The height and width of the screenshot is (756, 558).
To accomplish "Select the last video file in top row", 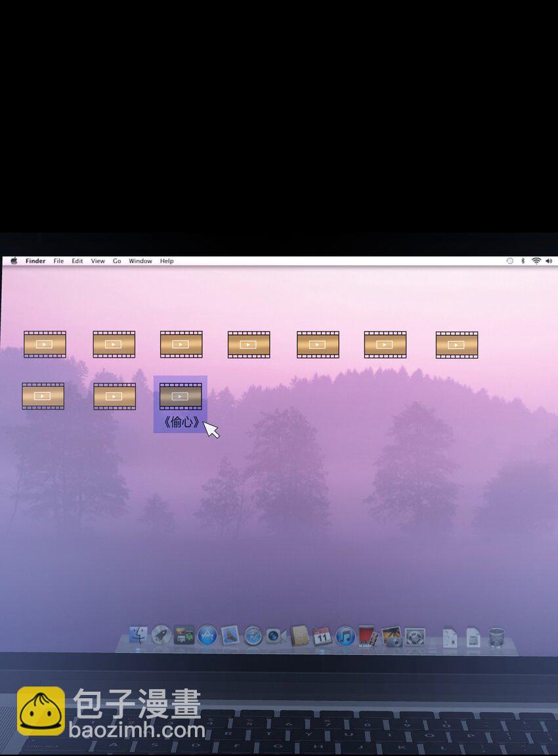I will (457, 345).
